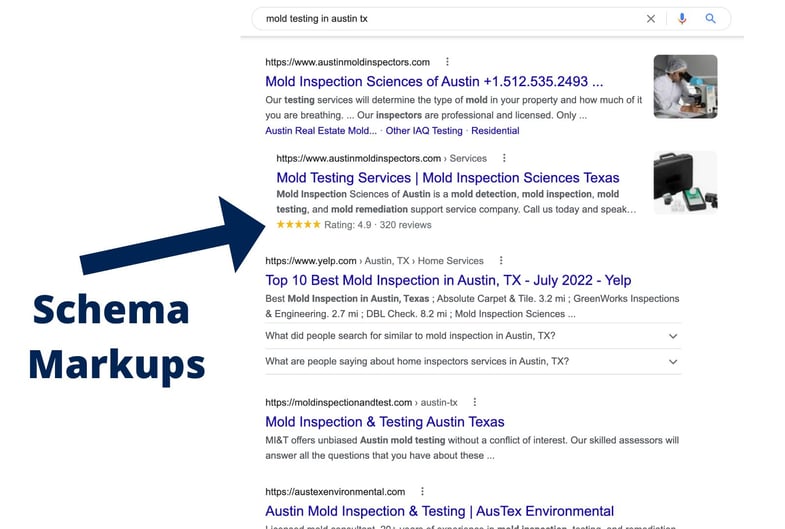
Task: Open three-dot menu beside yelp.com Home Services
Action: point(501,260)
